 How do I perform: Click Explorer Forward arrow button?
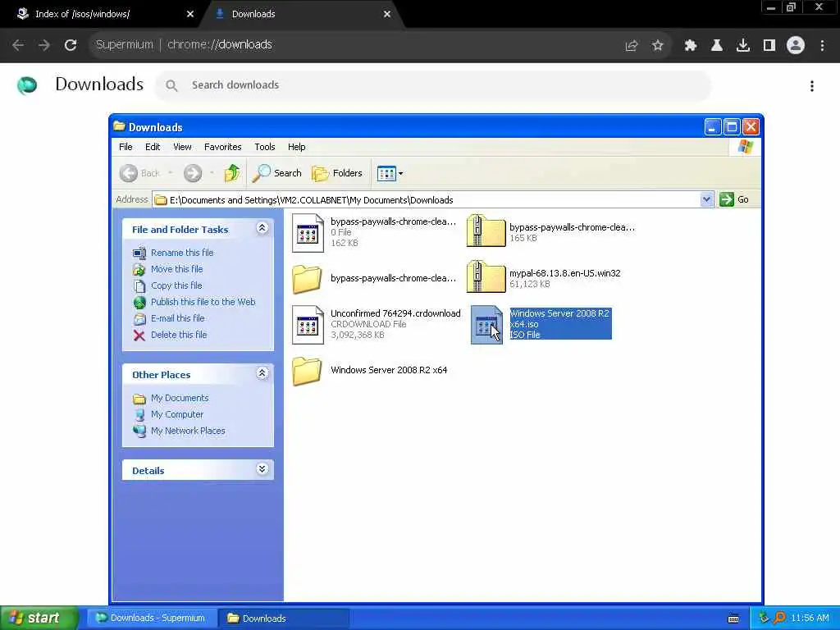193,173
